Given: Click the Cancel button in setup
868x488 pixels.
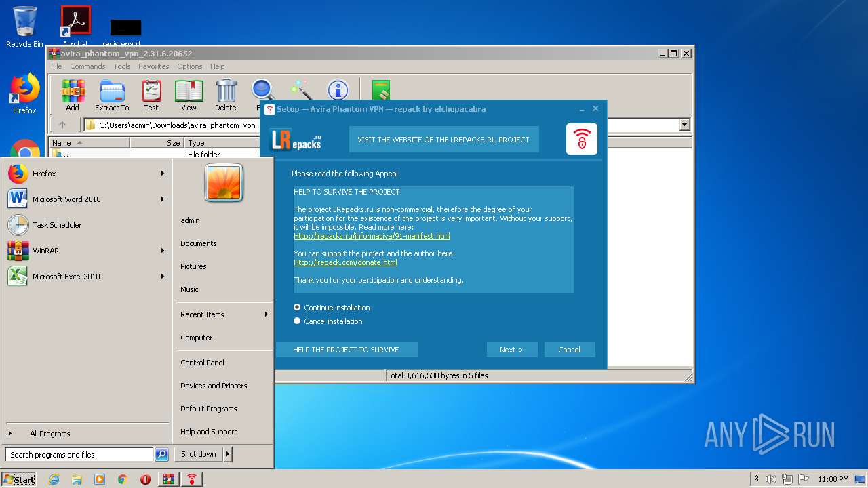Looking at the screenshot, I should tap(570, 350).
